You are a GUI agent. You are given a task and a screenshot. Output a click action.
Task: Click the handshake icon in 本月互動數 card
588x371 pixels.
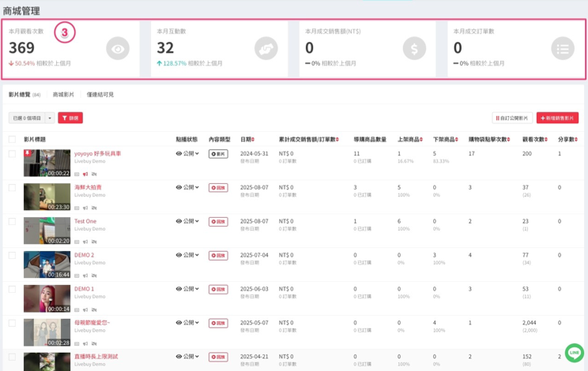point(266,49)
